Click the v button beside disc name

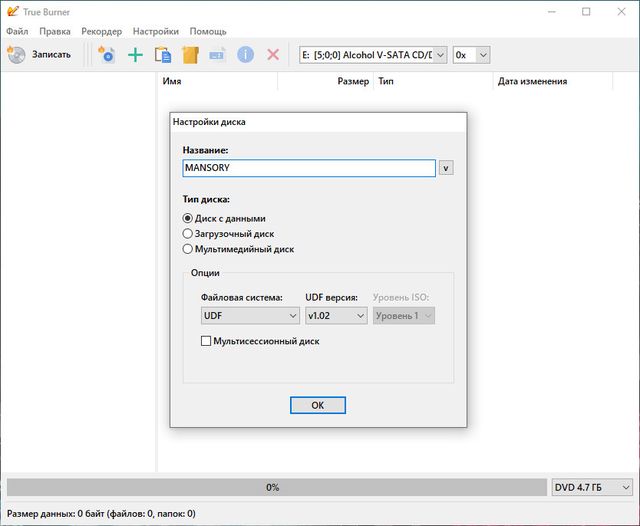pyautogui.click(x=446, y=169)
